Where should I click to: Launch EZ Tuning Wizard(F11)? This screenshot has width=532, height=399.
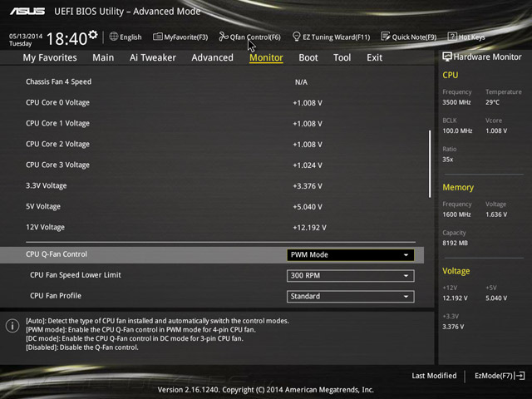(336, 37)
